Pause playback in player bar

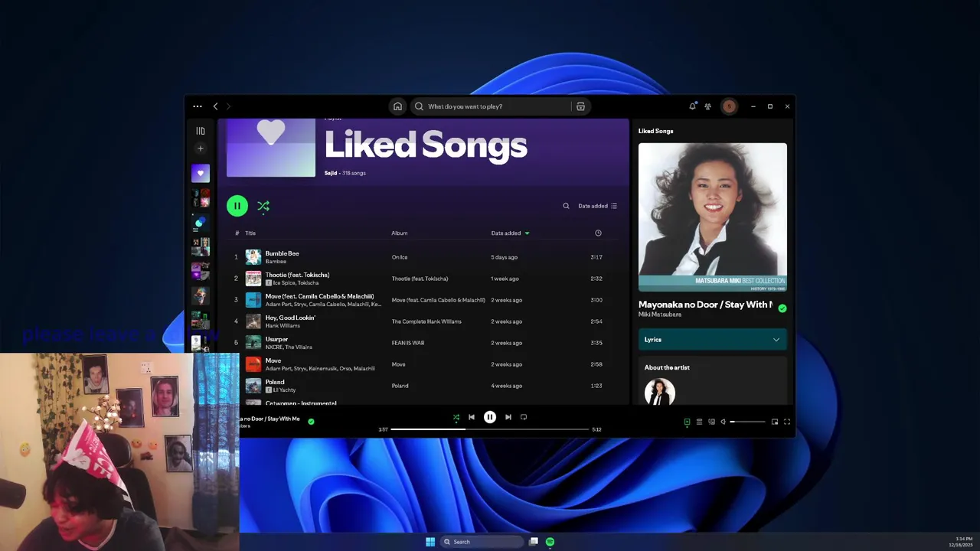click(x=490, y=417)
